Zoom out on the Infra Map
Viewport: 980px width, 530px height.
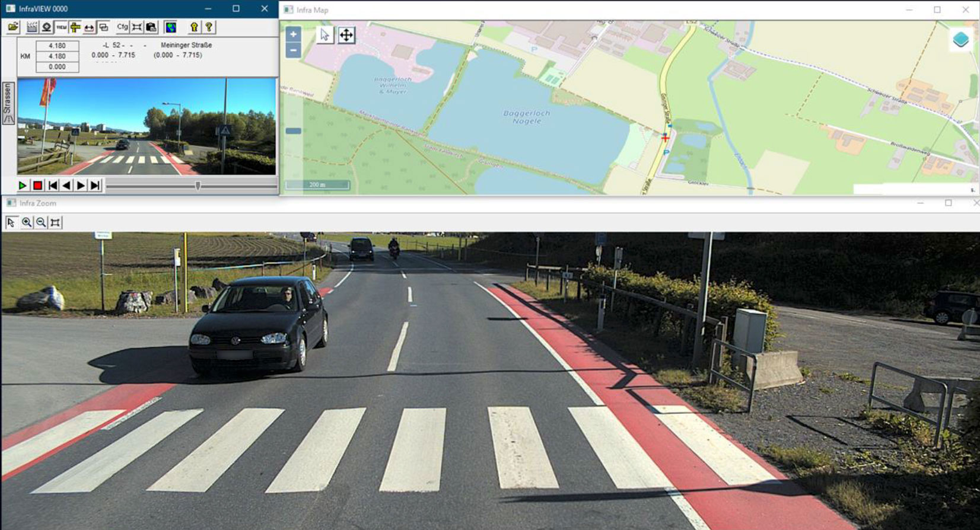click(293, 50)
